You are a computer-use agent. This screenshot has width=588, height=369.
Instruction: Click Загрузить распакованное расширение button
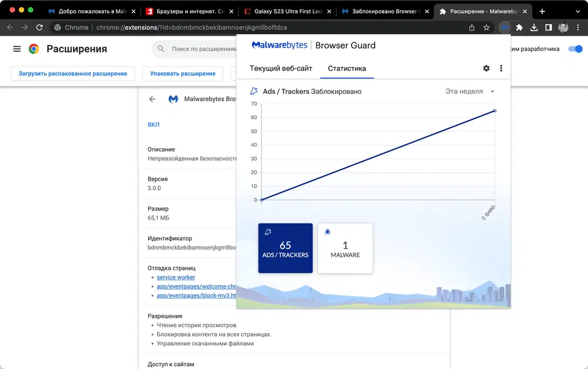73,73
